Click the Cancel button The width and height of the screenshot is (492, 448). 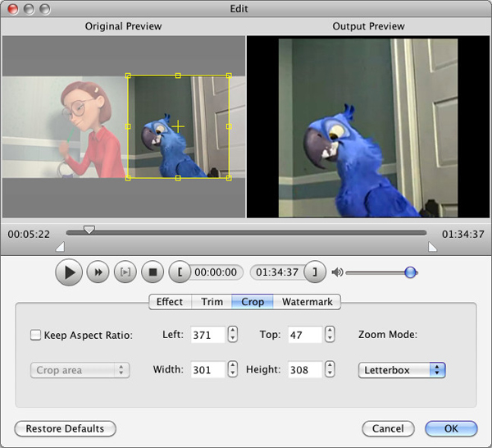(x=388, y=428)
